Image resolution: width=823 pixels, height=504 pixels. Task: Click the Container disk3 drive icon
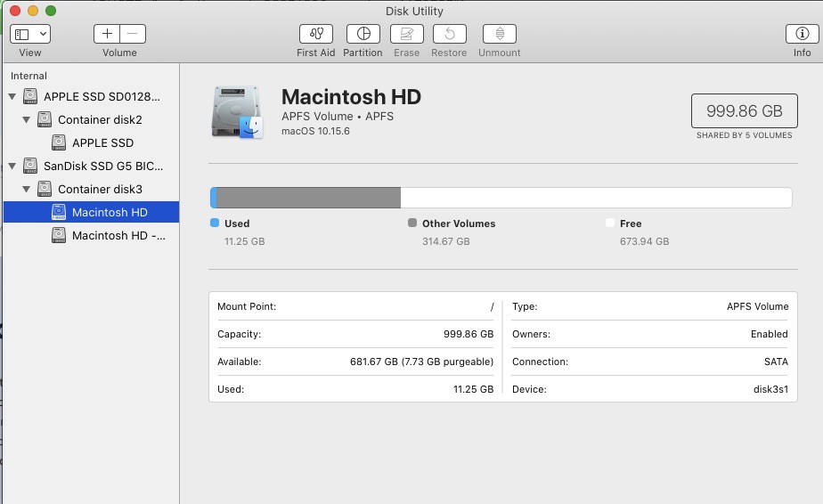[45, 189]
